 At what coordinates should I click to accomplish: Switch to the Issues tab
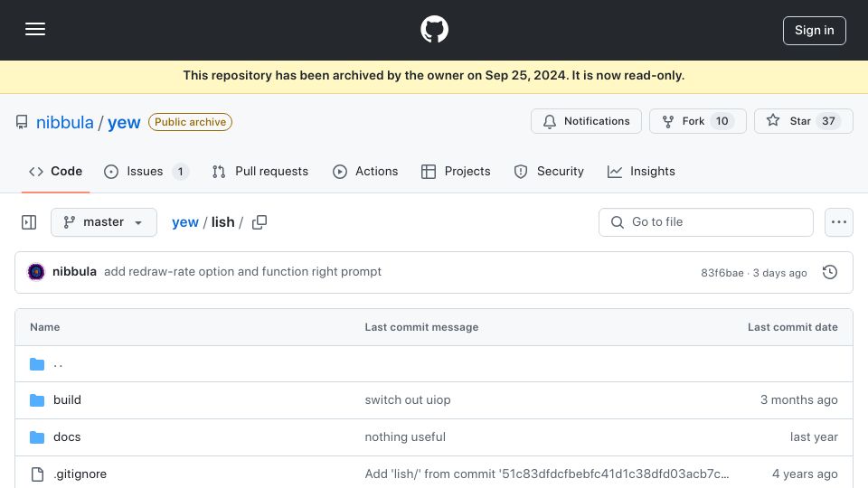click(x=146, y=172)
